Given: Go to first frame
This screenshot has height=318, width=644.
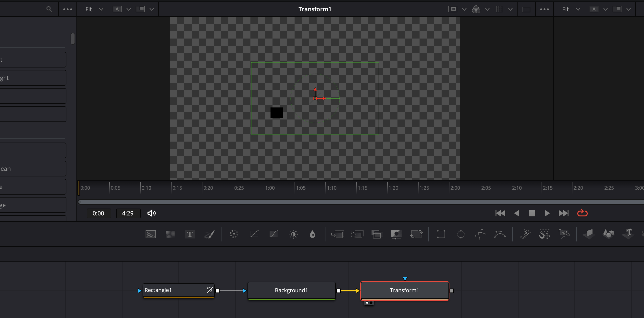Looking at the screenshot, I should (500, 213).
